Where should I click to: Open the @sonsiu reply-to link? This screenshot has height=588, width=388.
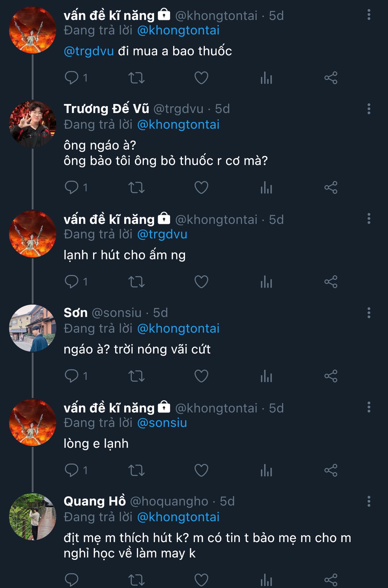pos(162,423)
